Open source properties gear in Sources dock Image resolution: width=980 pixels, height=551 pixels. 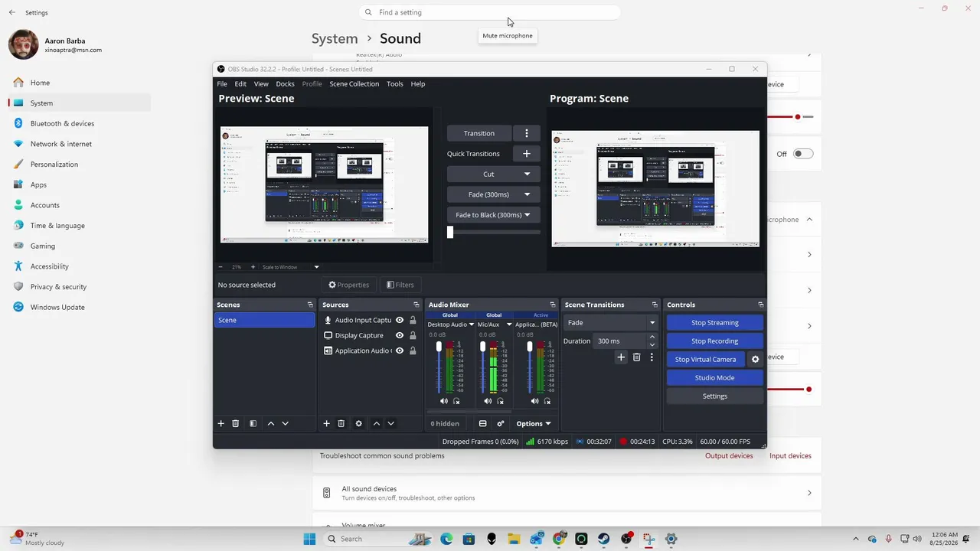coord(358,423)
